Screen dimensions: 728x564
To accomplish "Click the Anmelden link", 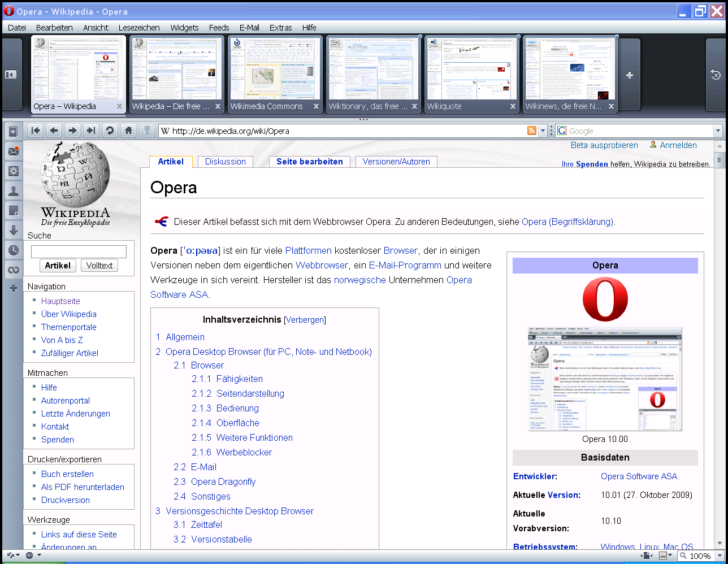I will click(x=678, y=145).
